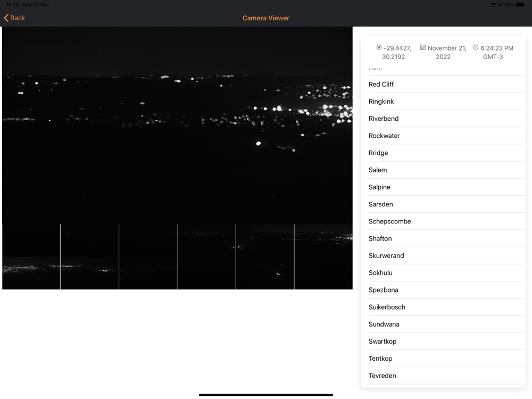The image size is (532, 399).
Task: Open the Salpine camera
Action: pos(447,187)
